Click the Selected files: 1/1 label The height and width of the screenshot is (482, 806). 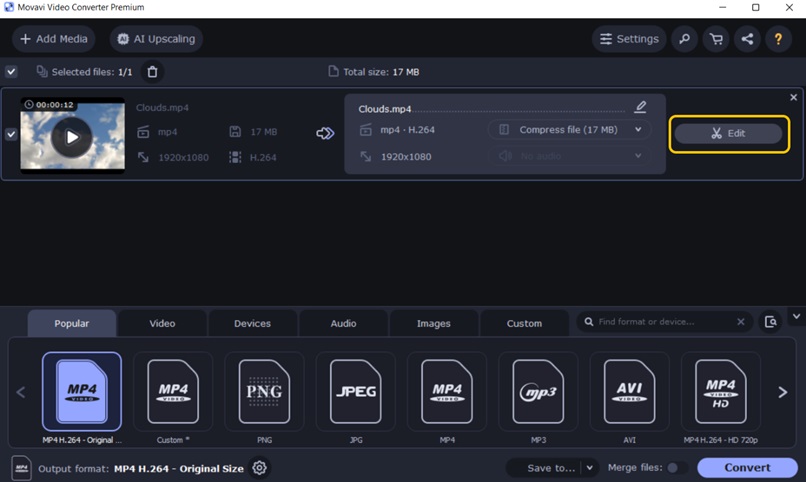(x=92, y=72)
